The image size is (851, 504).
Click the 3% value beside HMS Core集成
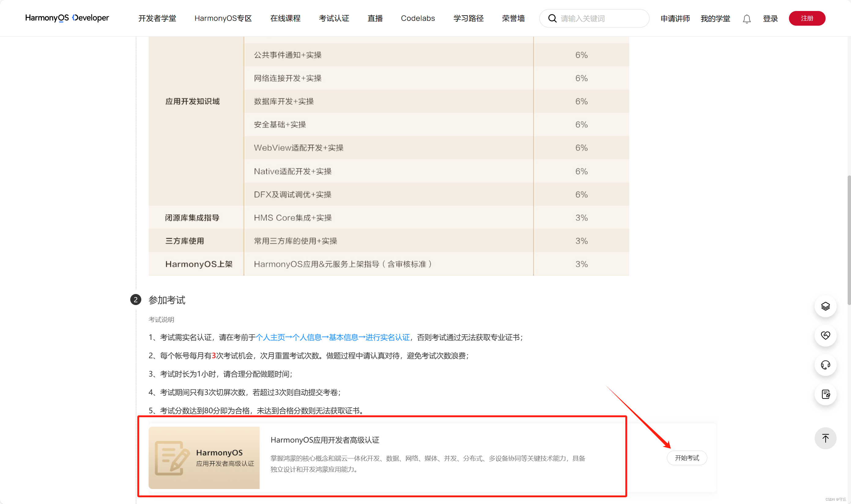point(581,218)
